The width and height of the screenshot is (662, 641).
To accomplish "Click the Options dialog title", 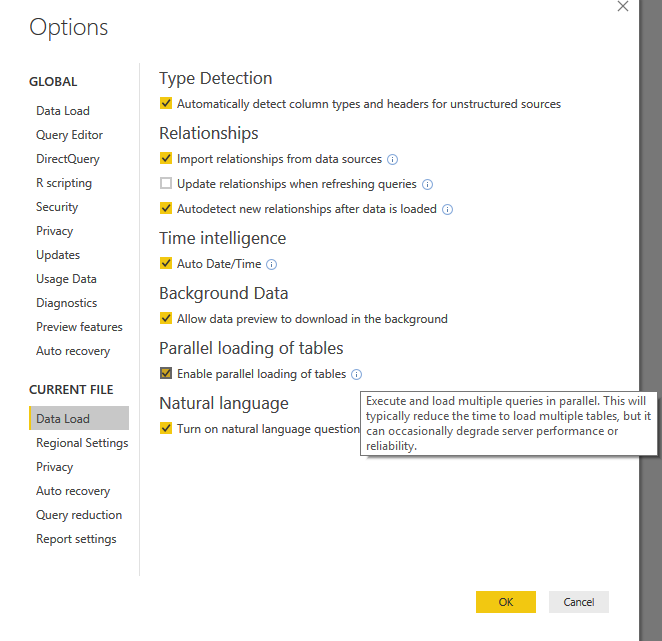I will [69, 27].
